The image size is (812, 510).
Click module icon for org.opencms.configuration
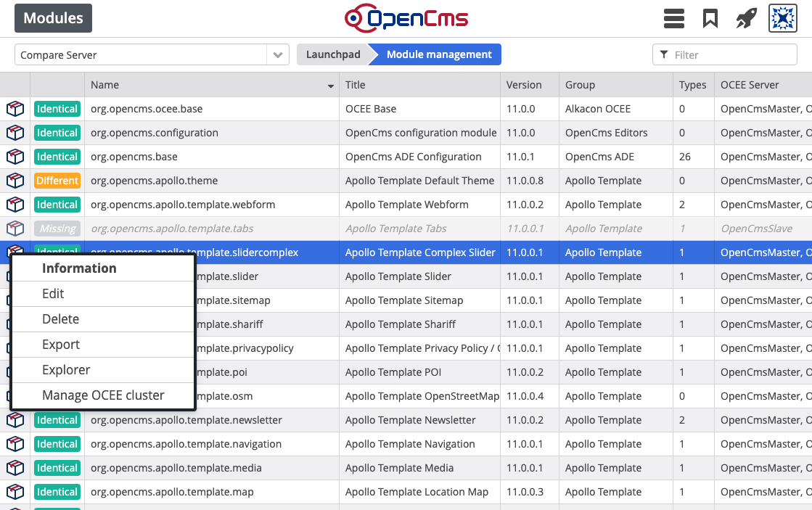tap(15, 133)
